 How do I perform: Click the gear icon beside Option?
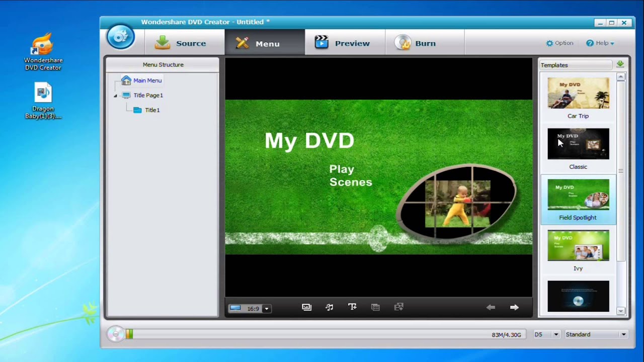click(549, 43)
